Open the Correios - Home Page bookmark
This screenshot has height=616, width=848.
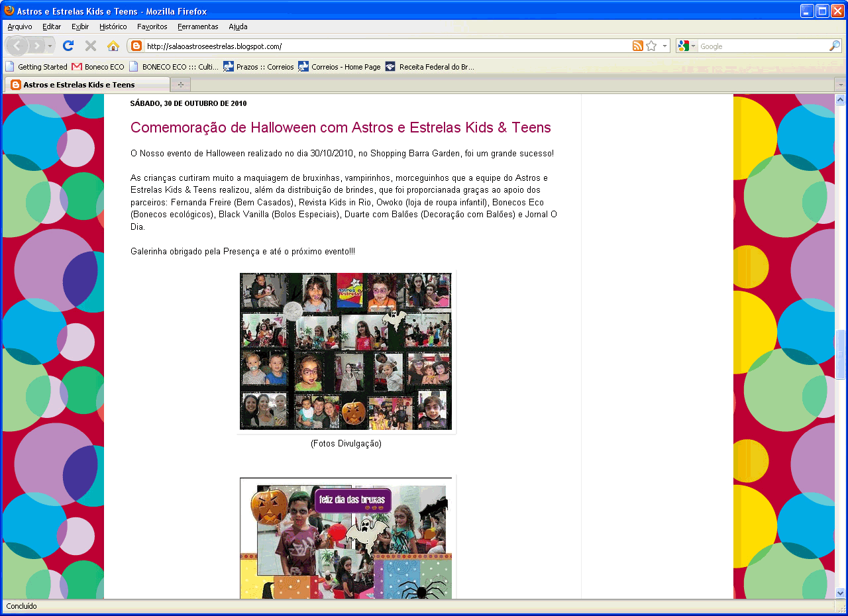(x=339, y=66)
